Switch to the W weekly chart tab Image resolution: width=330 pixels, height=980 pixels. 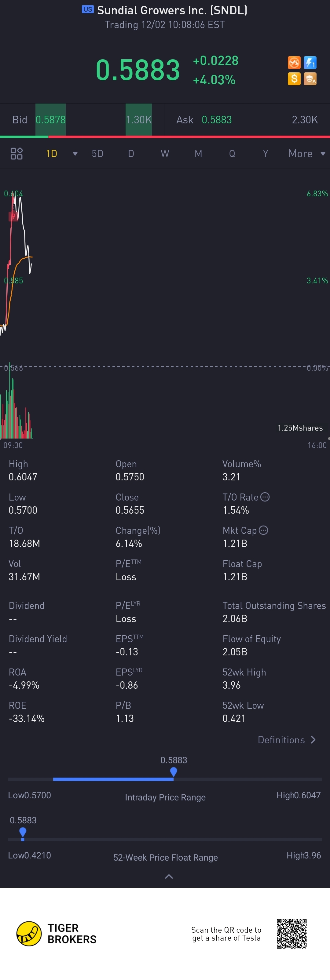tap(164, 154)
